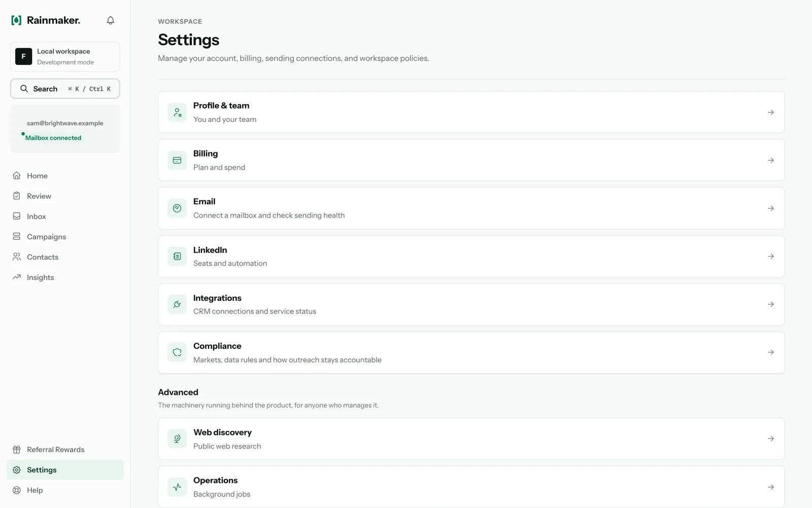Image resolution: width=812 pixels, height=508 pixels.
Task: Click the Email gauge icon
Action: click(177, 208)
